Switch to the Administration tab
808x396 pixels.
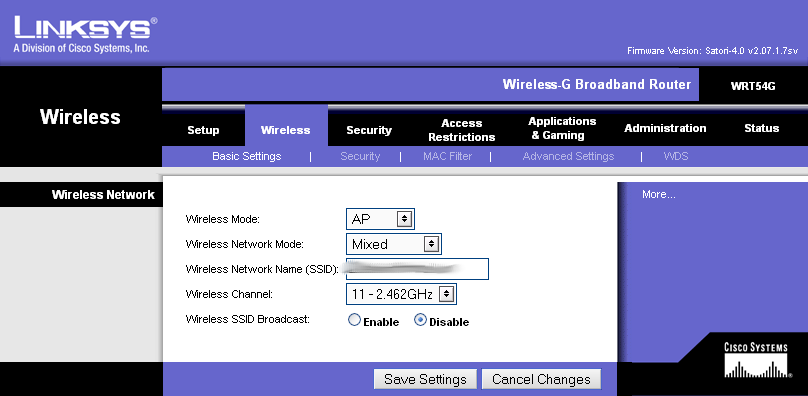click(x=665, y=128)
